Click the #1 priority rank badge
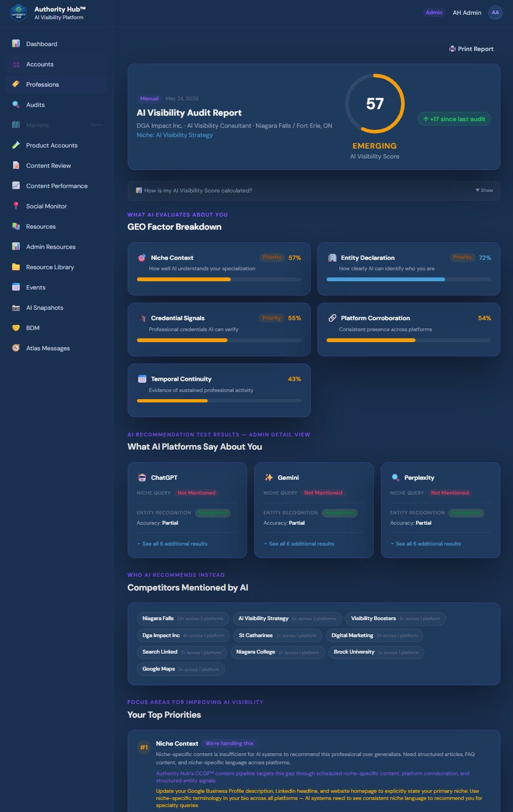Screen dimensions: 513x812 coord(144,747)
